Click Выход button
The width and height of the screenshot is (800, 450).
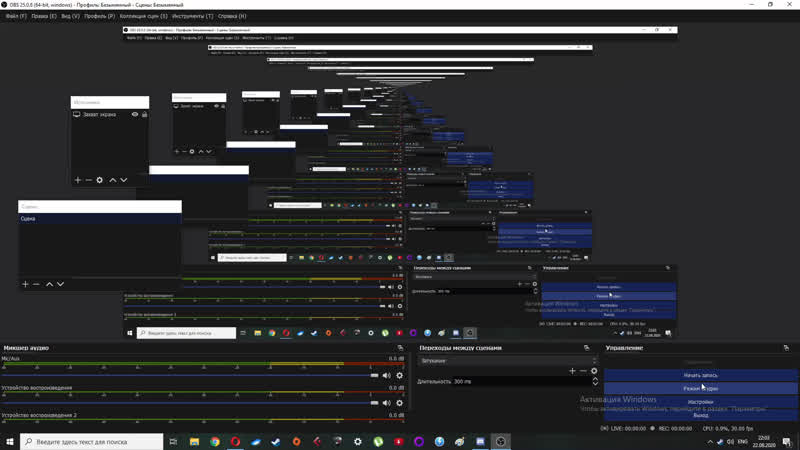[x=701, y=415]
